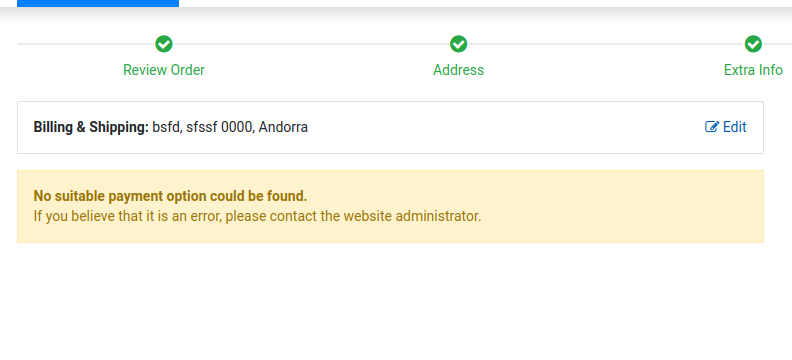Click the gray header shadow bar at top
792x360 pixels.
point(485,13)
